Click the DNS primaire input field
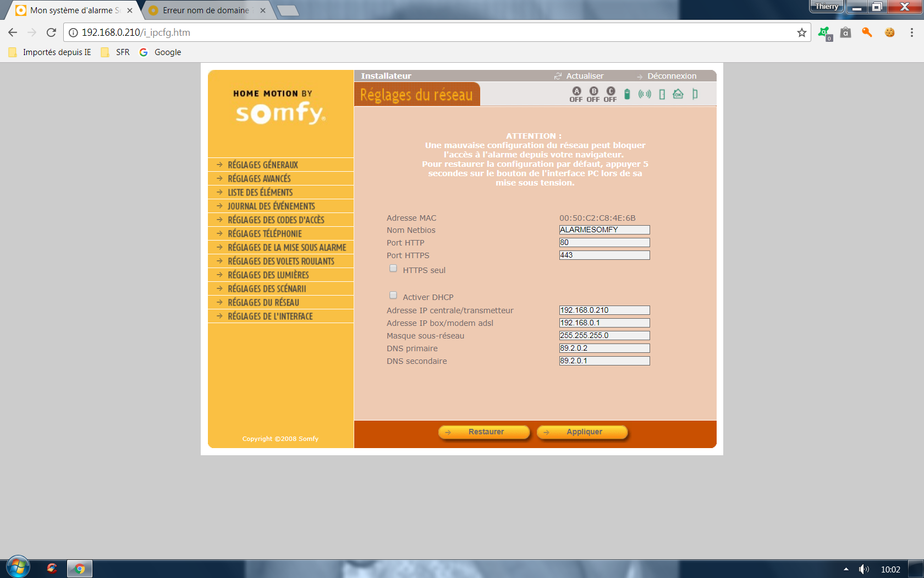The image size is (924, 578). pyautogui.click(x=604, y=348)
